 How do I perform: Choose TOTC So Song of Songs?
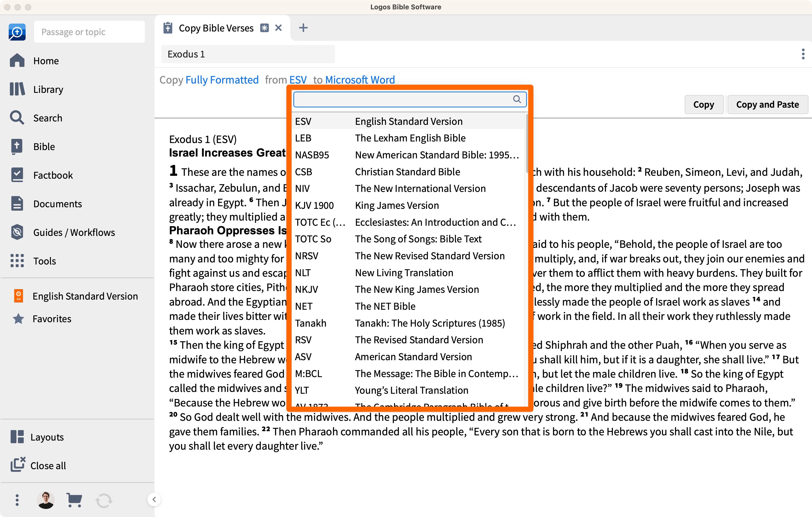tap(408, 239)
